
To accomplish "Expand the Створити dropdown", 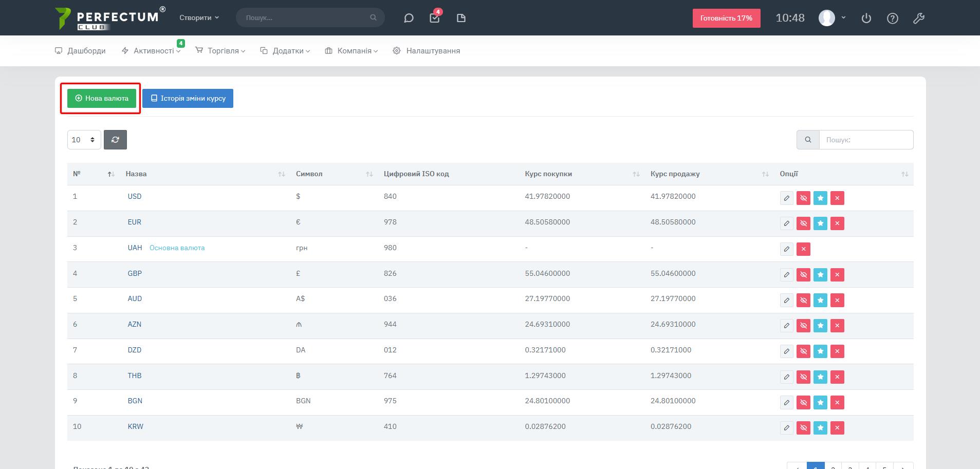I will click(199, 17).
